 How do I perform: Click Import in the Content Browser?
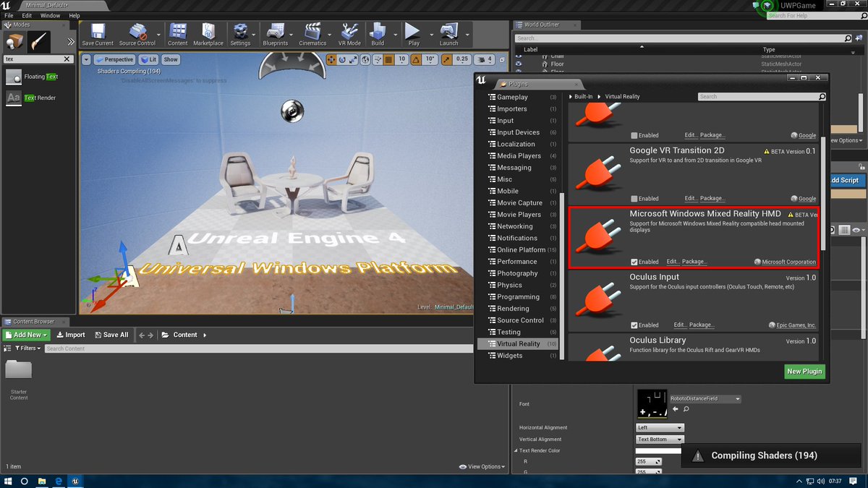(x=70, y=335)
